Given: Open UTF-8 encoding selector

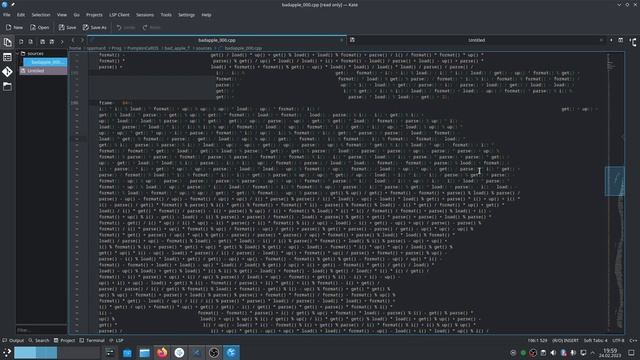Looking at the screenshot, I should (x=618, y=340).
